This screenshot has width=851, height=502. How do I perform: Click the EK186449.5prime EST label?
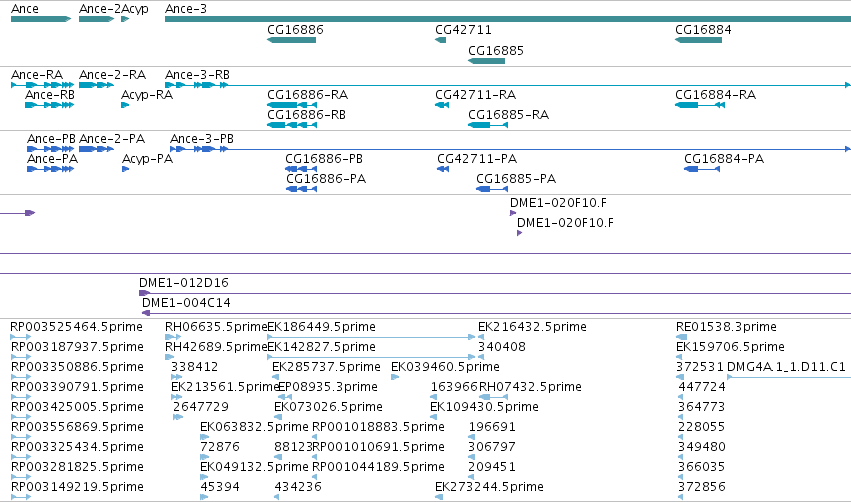(321, 327)
